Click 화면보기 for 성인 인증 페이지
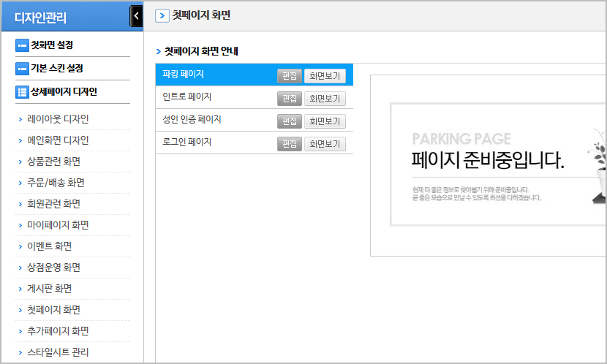Image resolution: width=607 pixels, height=364 pixels. [x=325, y=121]
